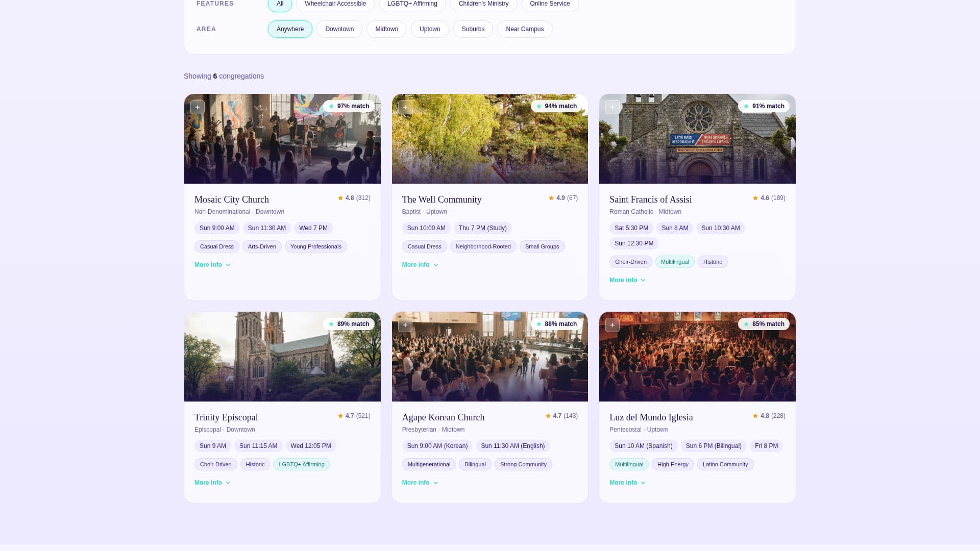Click Mosaic City Church 4.8 star rating
Screen dimensions: 980x551
click(354, 198)
